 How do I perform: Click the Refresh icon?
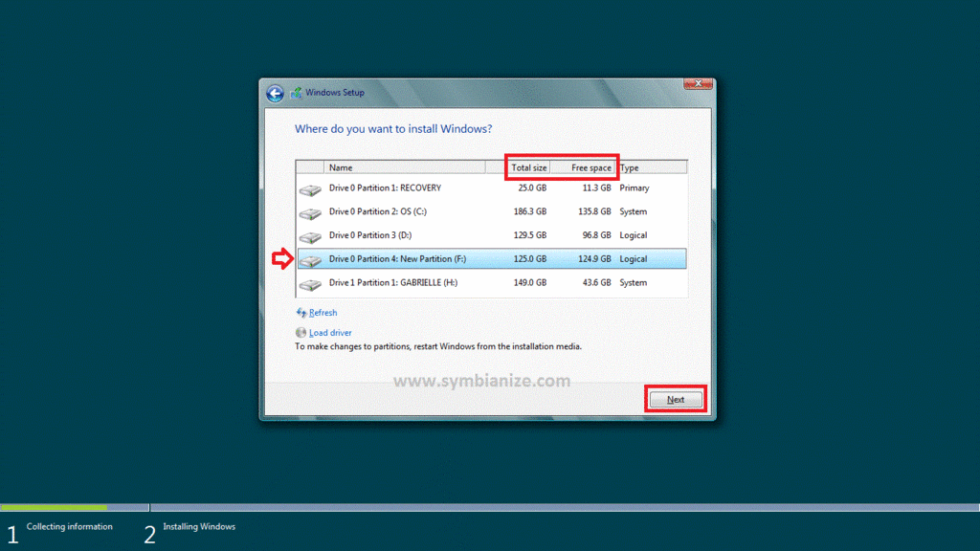301,313
